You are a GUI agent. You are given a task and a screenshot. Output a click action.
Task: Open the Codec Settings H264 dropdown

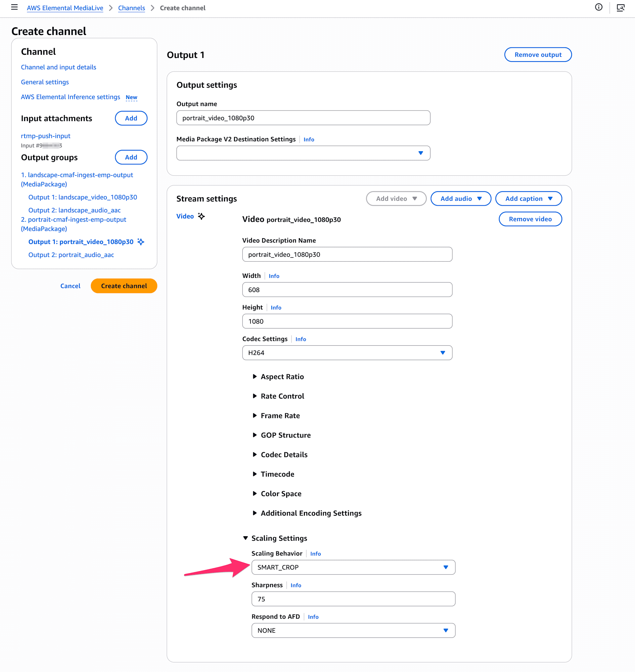click(x=347, y=352)
